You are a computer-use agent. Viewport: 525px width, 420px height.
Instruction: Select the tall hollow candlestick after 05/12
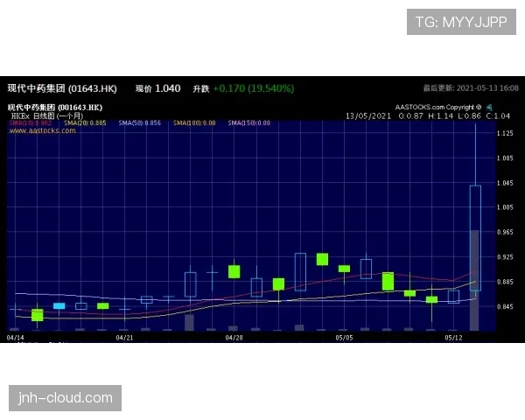point(475,238)
